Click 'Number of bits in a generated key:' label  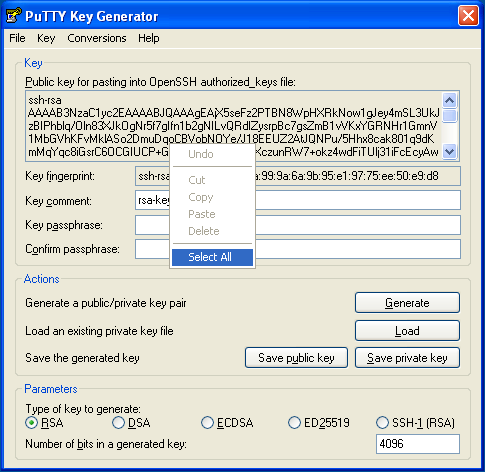click(106, 444)
